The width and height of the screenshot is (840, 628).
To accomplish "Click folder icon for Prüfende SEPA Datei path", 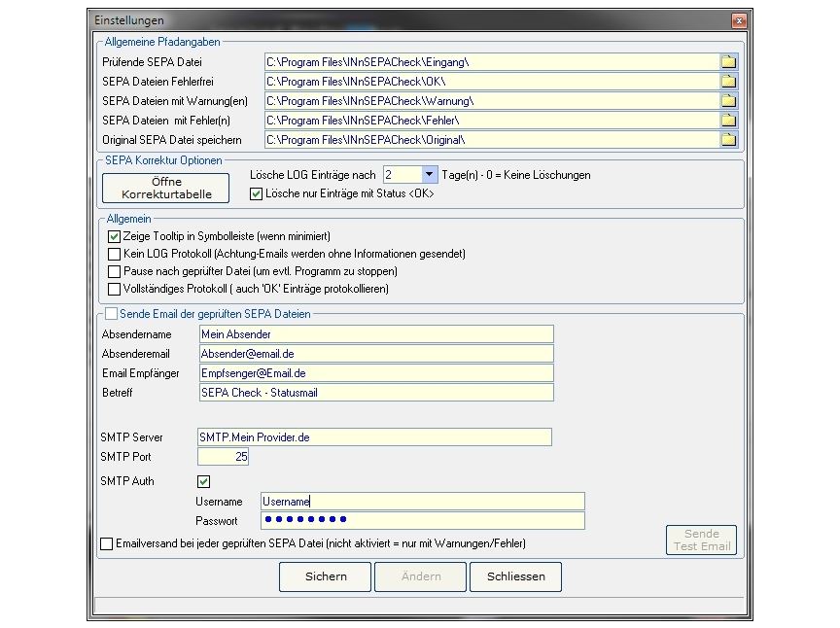I will (x=728, y=62).
